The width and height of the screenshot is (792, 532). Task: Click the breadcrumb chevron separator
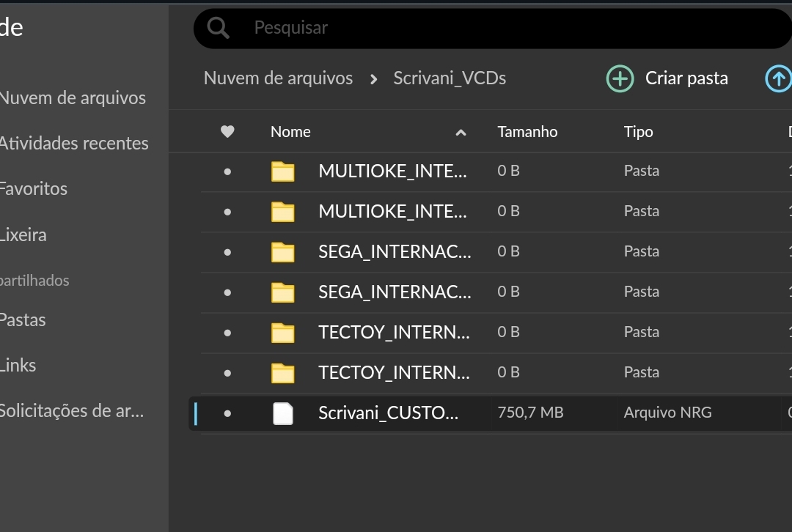coord(373,79)
